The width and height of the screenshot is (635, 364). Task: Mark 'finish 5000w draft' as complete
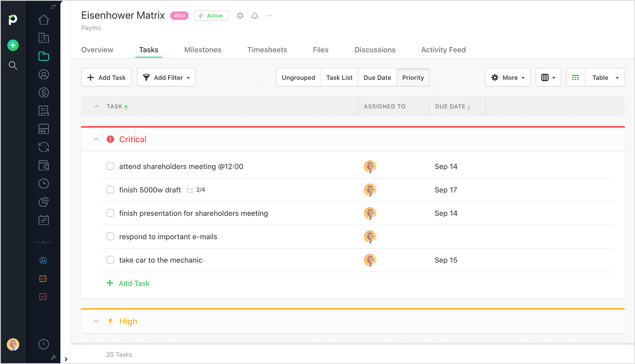tap(110, 190)
